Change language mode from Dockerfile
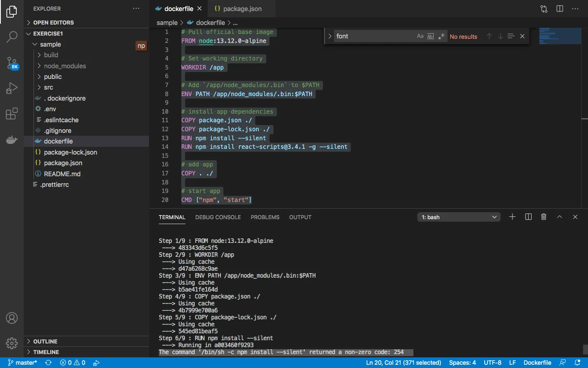 [x=537, y=363]
